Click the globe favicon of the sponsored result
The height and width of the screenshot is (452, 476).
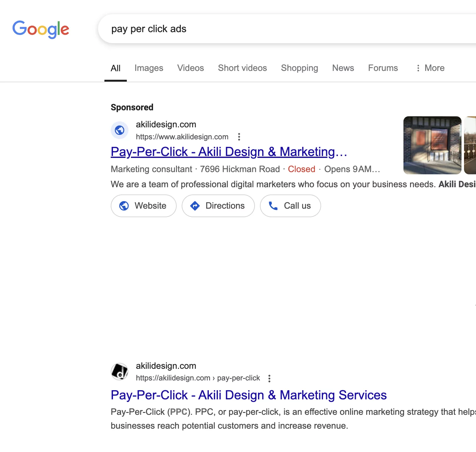tap(120, 130)
